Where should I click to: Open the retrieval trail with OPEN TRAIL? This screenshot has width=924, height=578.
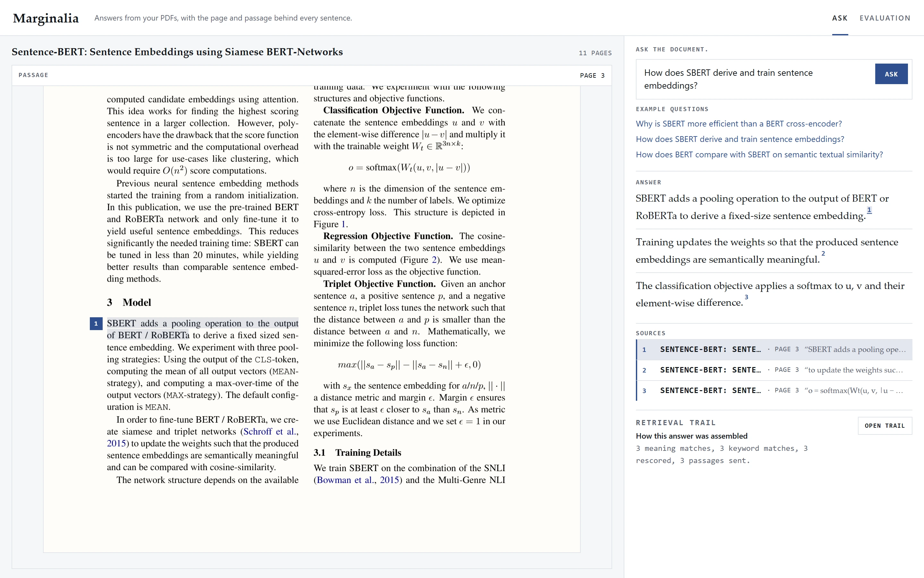[x=885, y=426]
